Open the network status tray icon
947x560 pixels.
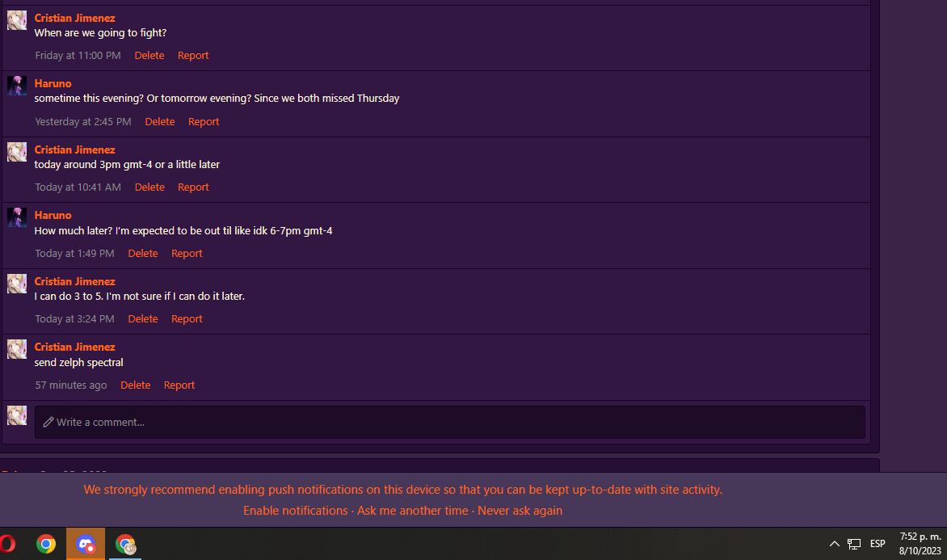[854, 544]
